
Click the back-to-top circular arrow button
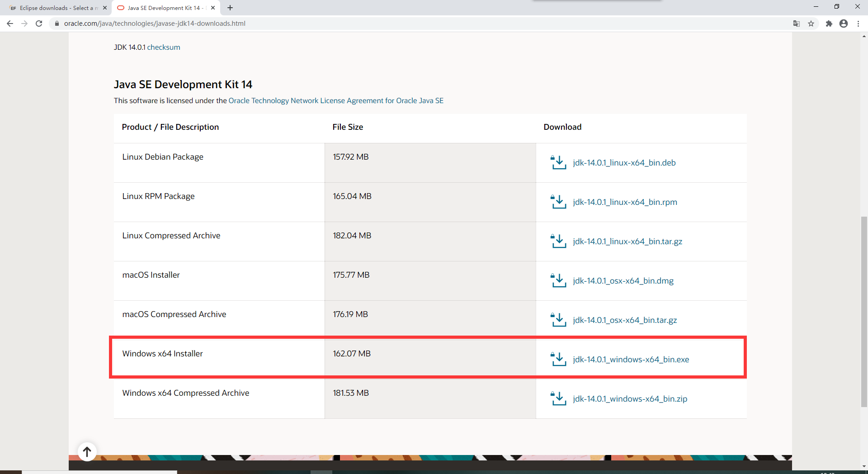(87, 451)
